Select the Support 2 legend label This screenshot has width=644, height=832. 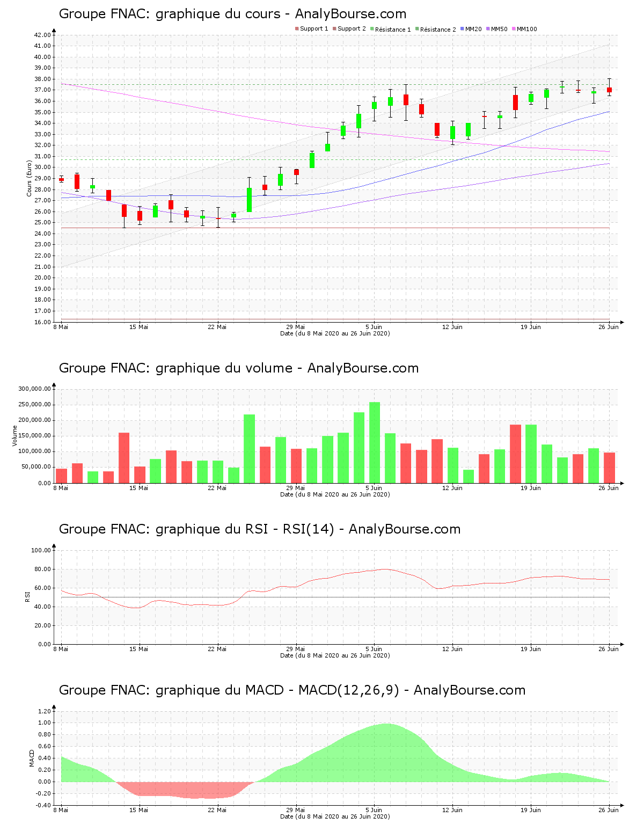[352, 29]
